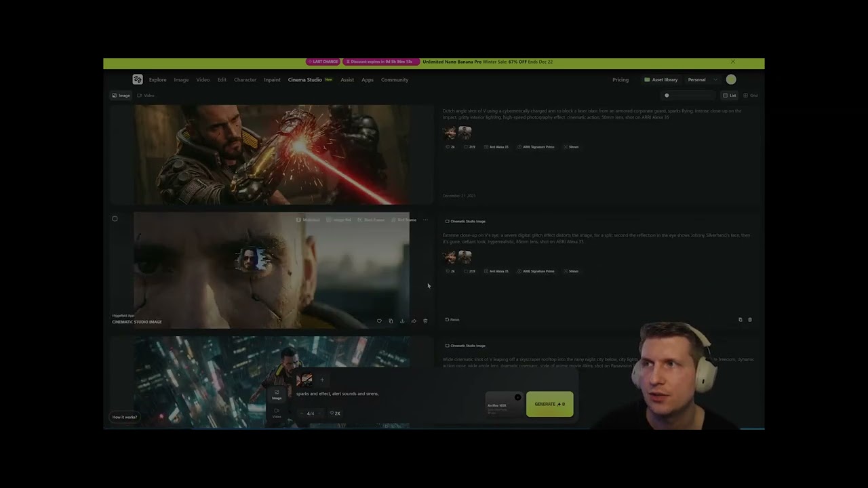
Task: Click the 50mm lens tag on eye prompt
Action: (571, 271)
